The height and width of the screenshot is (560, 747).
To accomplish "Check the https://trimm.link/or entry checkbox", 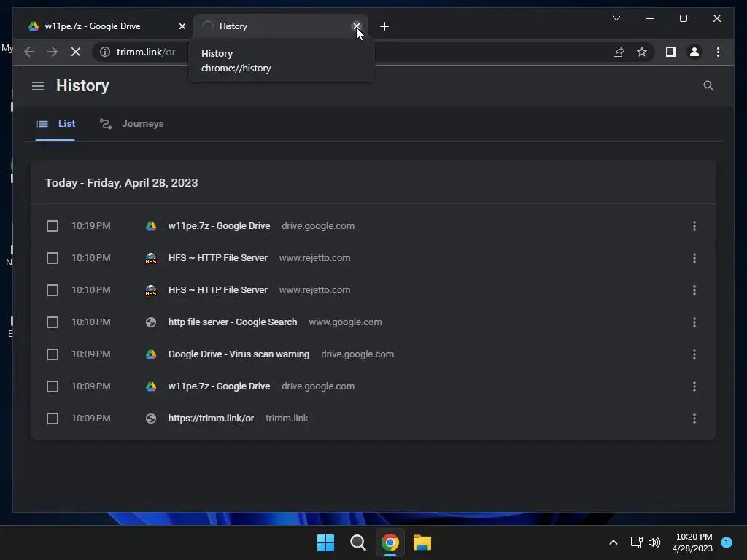I will (x=53, y=419).
